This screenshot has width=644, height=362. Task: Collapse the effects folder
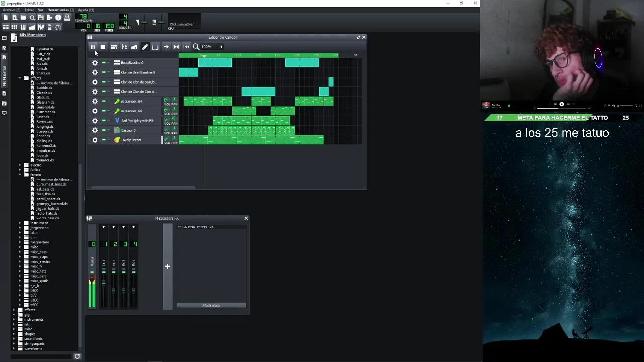(20, 78)
